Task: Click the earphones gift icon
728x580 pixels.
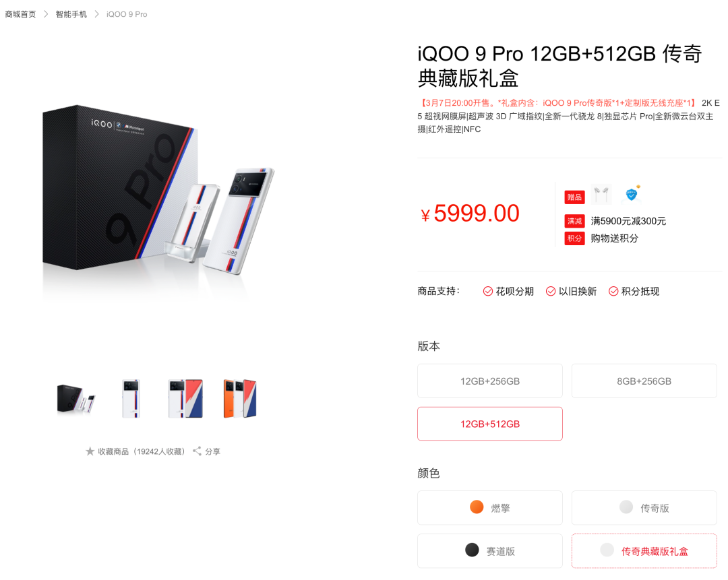Action: (601, 195)
